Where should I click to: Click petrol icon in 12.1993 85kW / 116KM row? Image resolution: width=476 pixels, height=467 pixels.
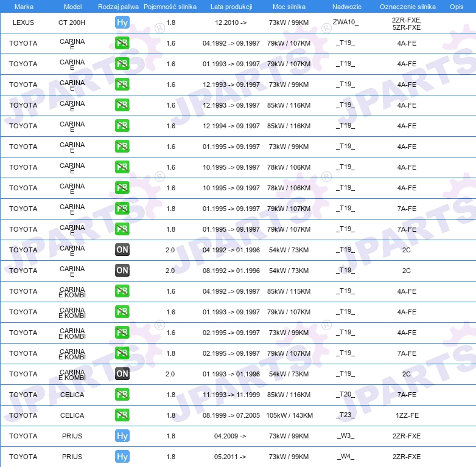pyautogui.click(x=122, y=105)
